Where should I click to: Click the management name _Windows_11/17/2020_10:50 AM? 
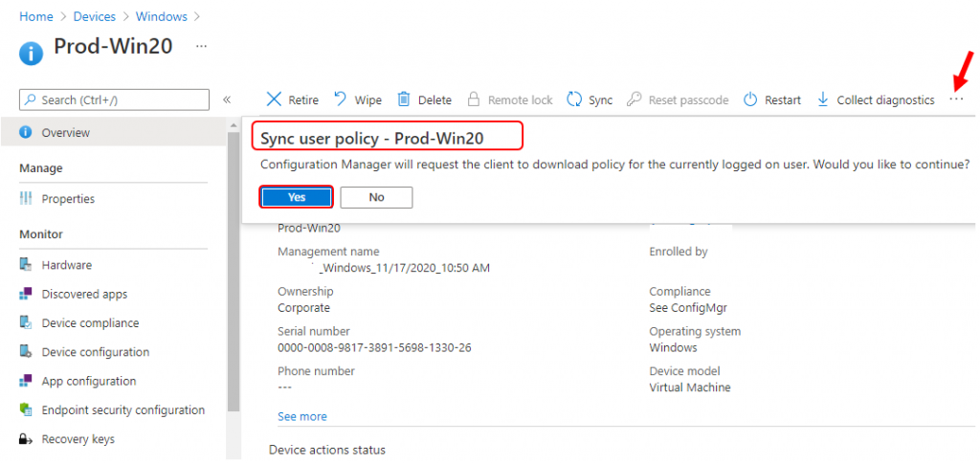coord(405,268)
